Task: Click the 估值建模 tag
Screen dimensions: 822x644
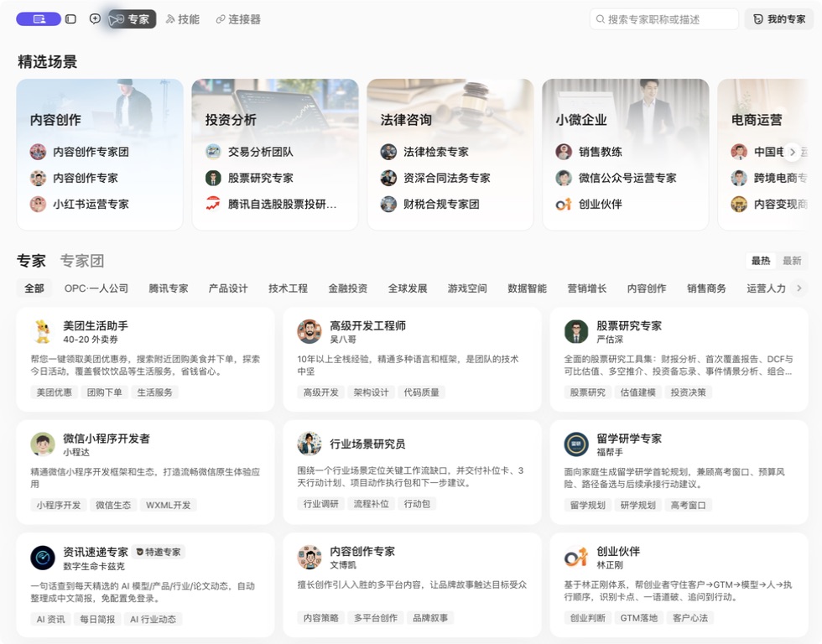Action: pyautogui.click(x=638, y=392)
